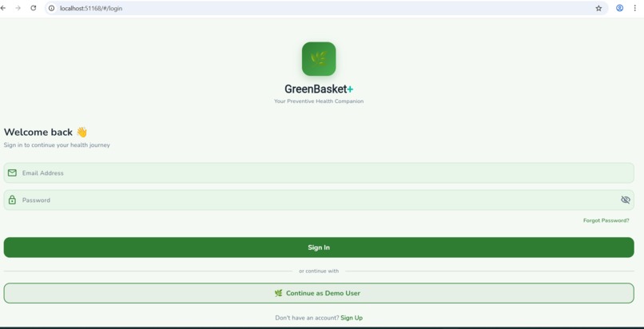Open the browser three-dot menu
Viewport: 644px width, 329px height.
(634, 8)
